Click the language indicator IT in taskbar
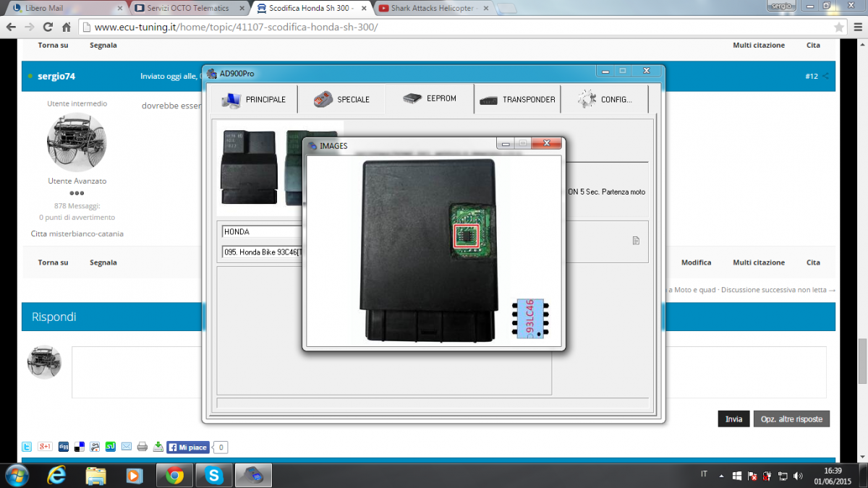This screenshot has height=488, width=868. 704,474
